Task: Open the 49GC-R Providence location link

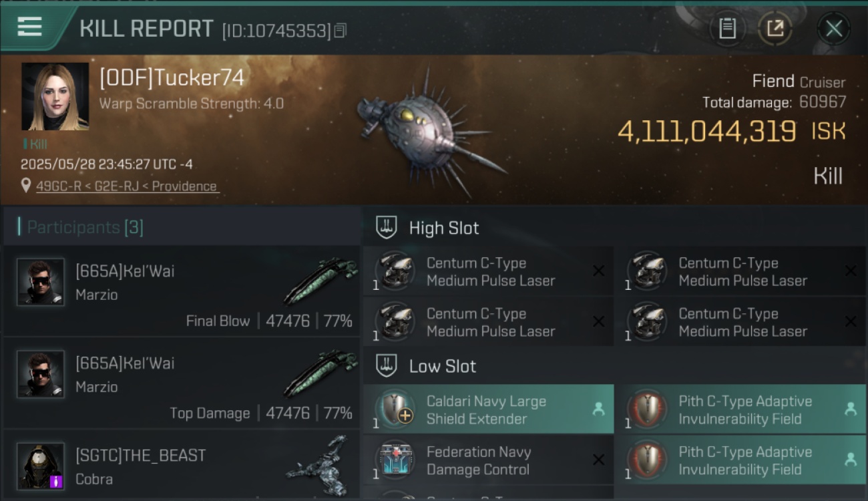Action: point(126,186)
